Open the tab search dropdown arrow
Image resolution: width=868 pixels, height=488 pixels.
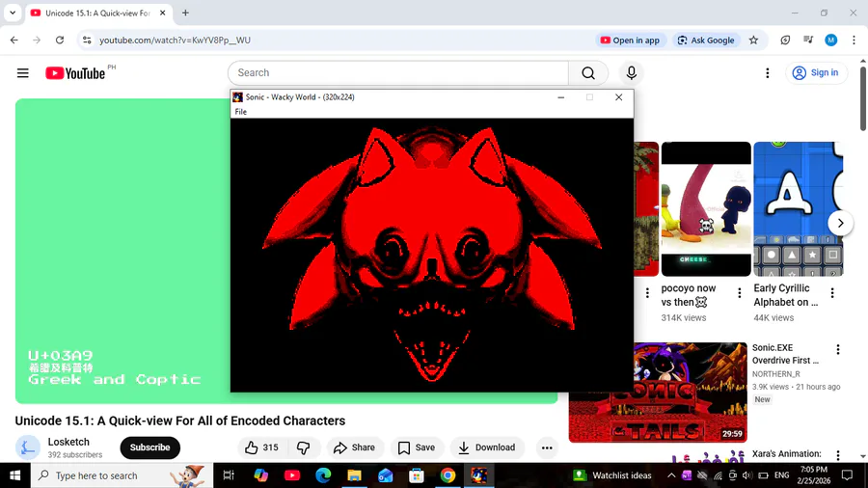coord(13,13)
